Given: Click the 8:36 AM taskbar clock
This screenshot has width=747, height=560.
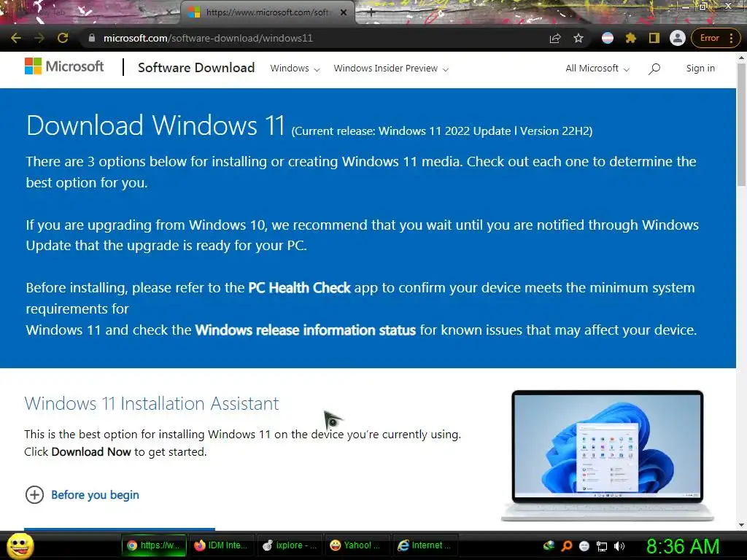Looking at the screenshot, I should (683, 546).
